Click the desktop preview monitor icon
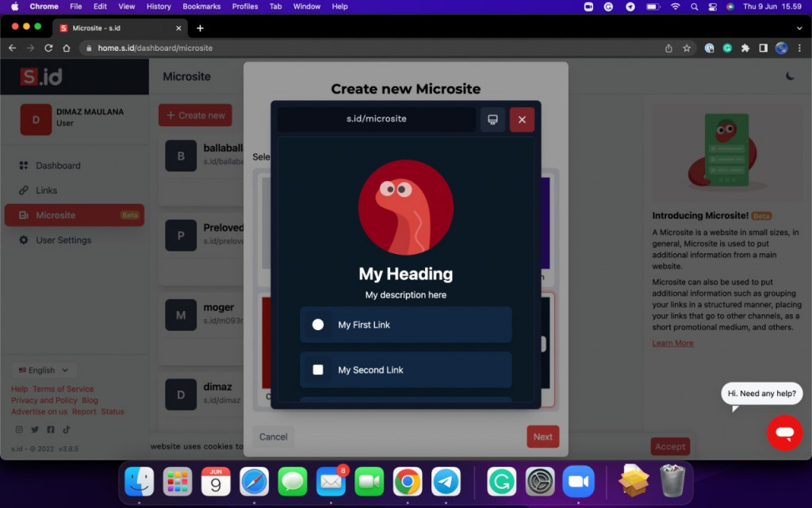Image resolution: width=812 pixels, height=508 pixels. pos(492,119)
